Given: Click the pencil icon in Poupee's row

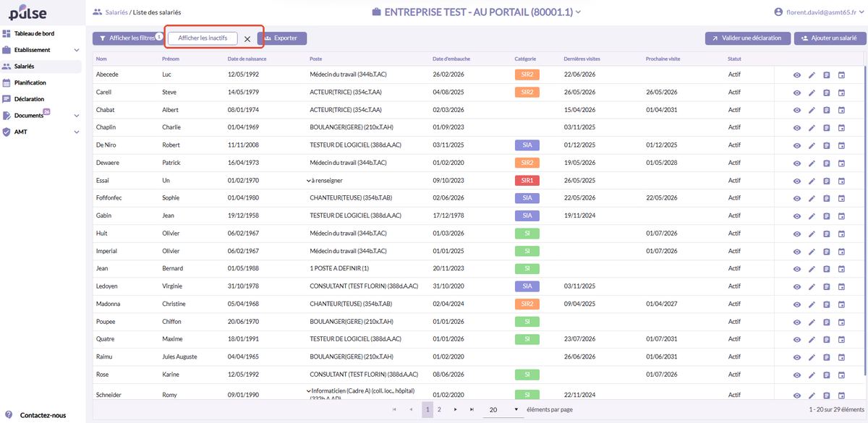Looking at the screenshot, I should [x=812, y=322].
